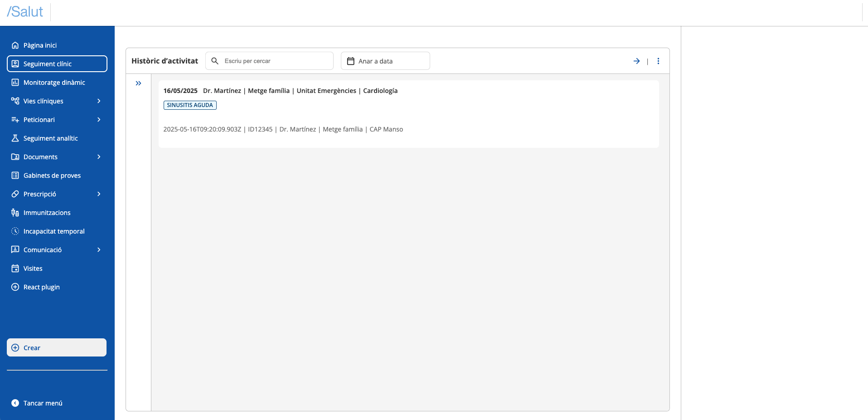This screenshot has height=420, width=868.
Task: Click the React plugin plus icon
Action: coord(15,287)
